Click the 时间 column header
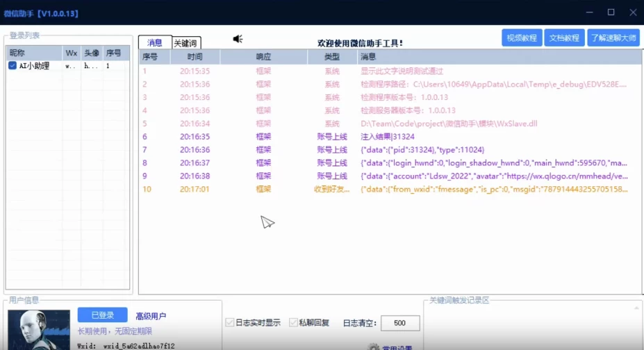The height and width of the screenshot is (350, 644). tap(195, 57)
